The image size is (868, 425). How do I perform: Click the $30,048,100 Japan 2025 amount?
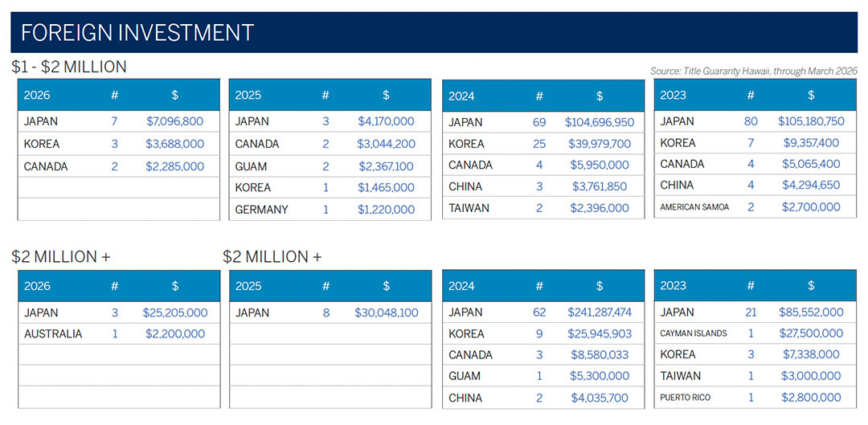tap(387, 313)
